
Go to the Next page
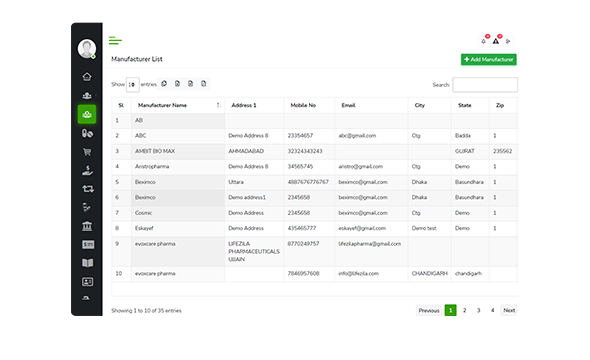(x=509, y=310)
